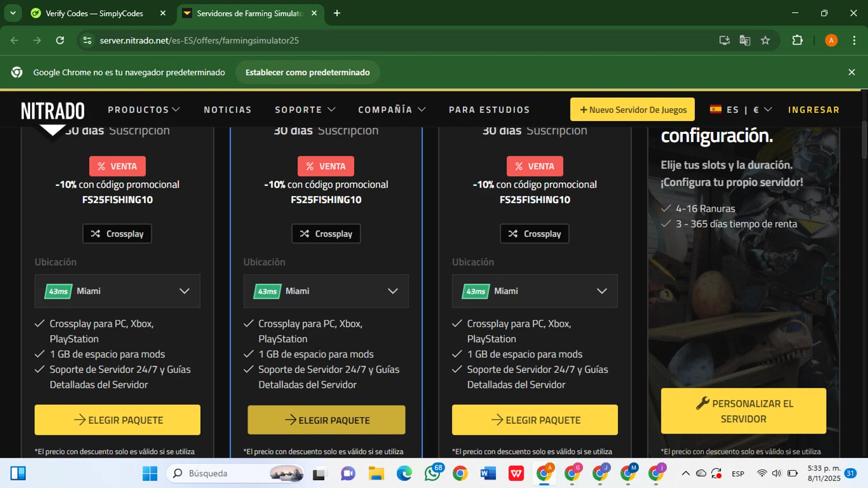868x488 pixels.
Task: Click the page vertical scrollbar
Action: tap(864, 139)
